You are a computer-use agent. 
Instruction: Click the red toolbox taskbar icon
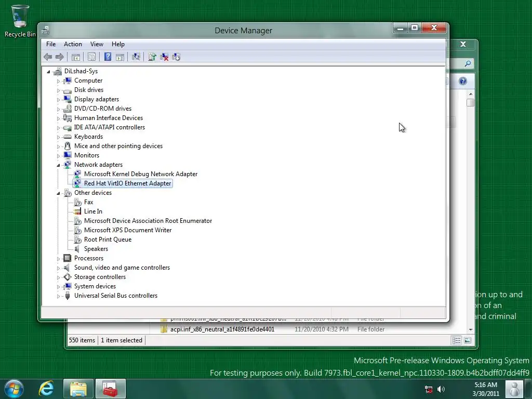[x=110, y=389]
